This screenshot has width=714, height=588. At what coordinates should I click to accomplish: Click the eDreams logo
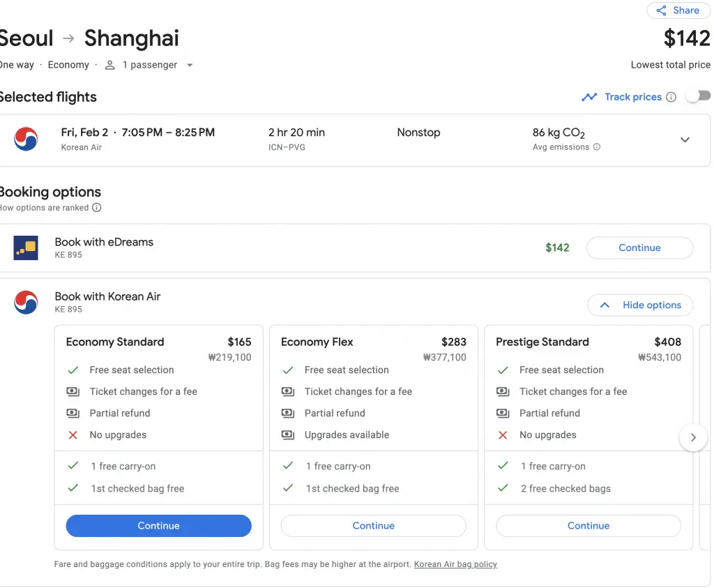[26, 248]
